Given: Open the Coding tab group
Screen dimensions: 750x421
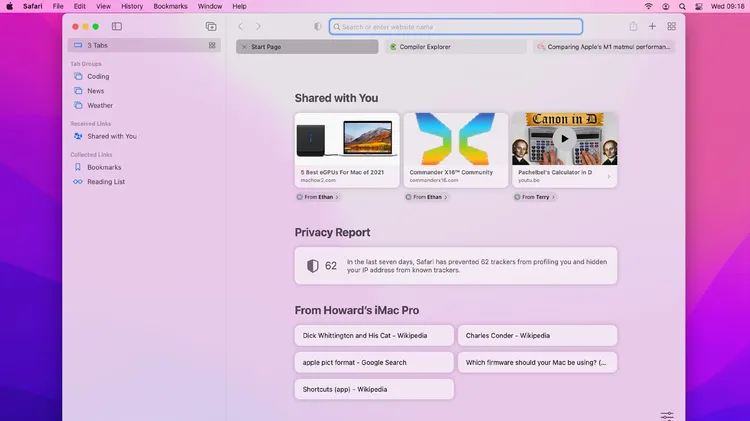Looking at the screenshot, I should [98, 76].
